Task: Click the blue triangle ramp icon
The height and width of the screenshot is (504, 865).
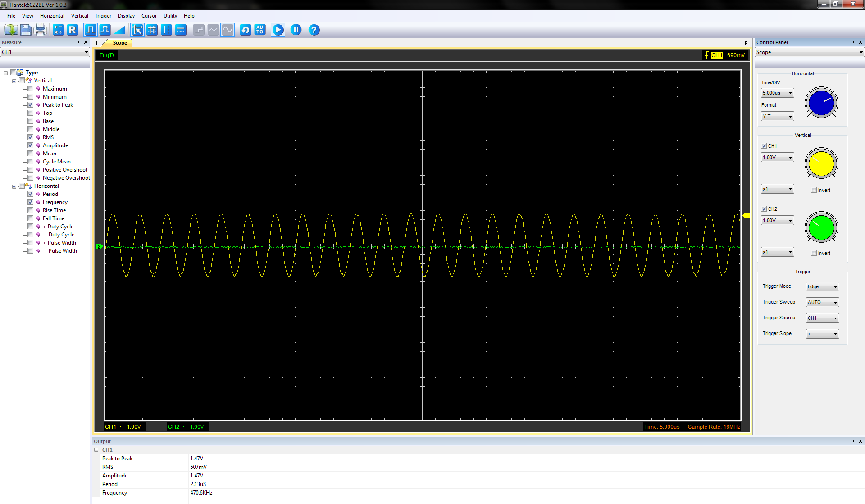Action: pyautogui.click(x=120, y=30)
